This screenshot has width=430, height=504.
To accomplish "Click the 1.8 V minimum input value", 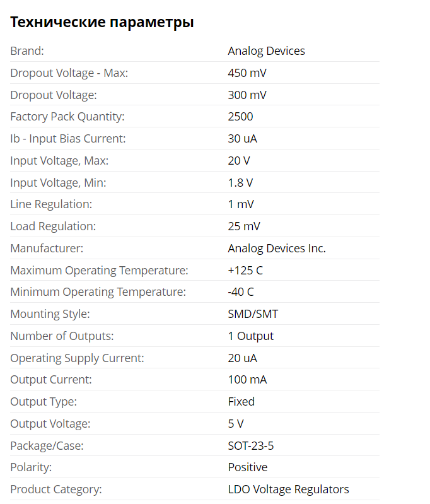I will click(240, 183).
